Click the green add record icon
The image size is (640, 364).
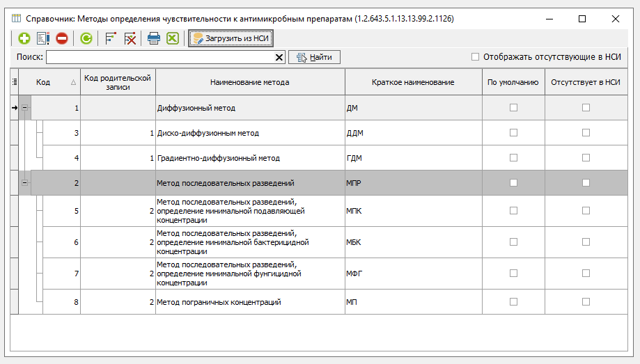point(24,38)
